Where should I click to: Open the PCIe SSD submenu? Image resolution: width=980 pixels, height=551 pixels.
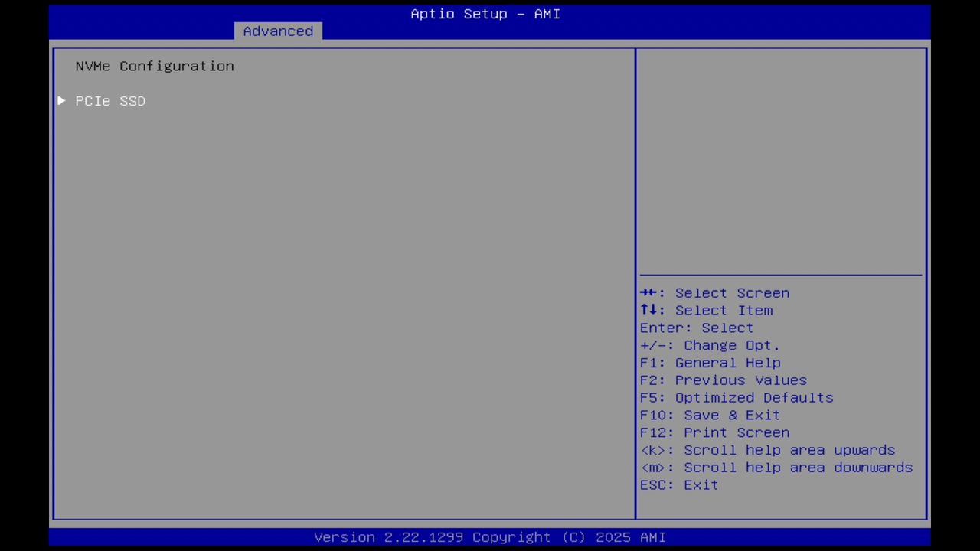(110, 100)
